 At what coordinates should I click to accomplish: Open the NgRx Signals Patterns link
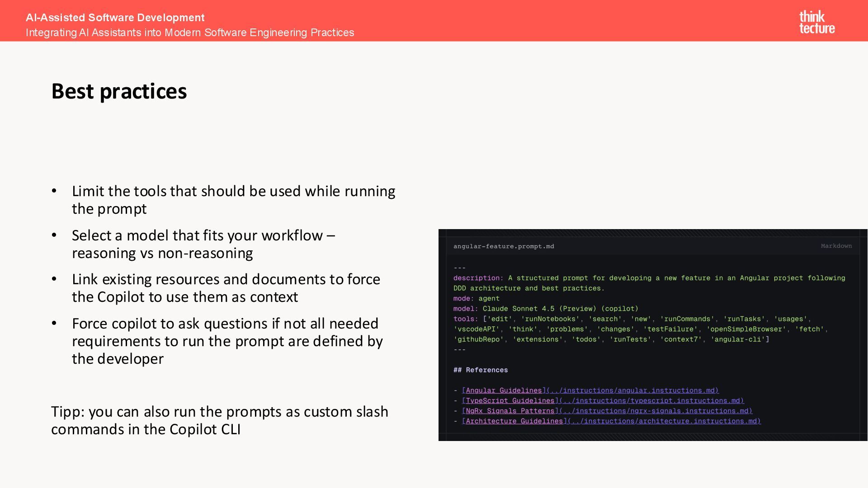509,411
